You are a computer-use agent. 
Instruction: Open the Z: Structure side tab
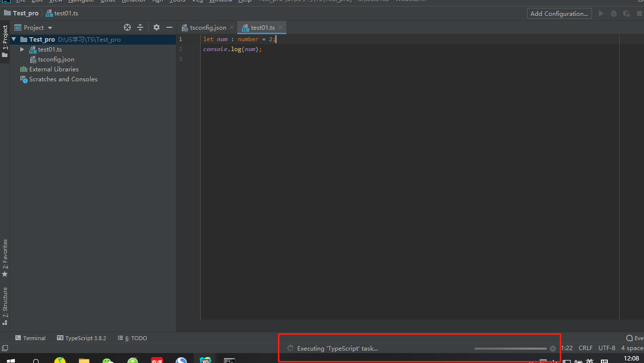pyautogui.click(x=5, y=305)
